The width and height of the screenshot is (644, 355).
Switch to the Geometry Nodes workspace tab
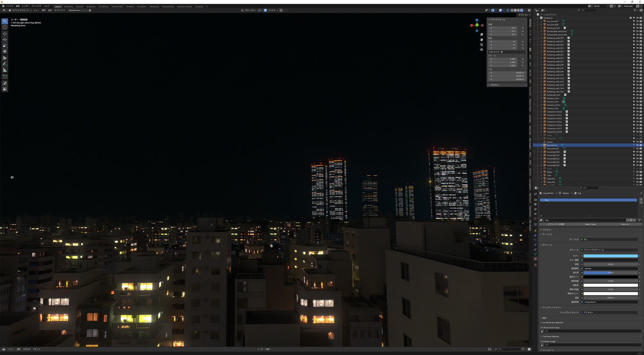184,6
